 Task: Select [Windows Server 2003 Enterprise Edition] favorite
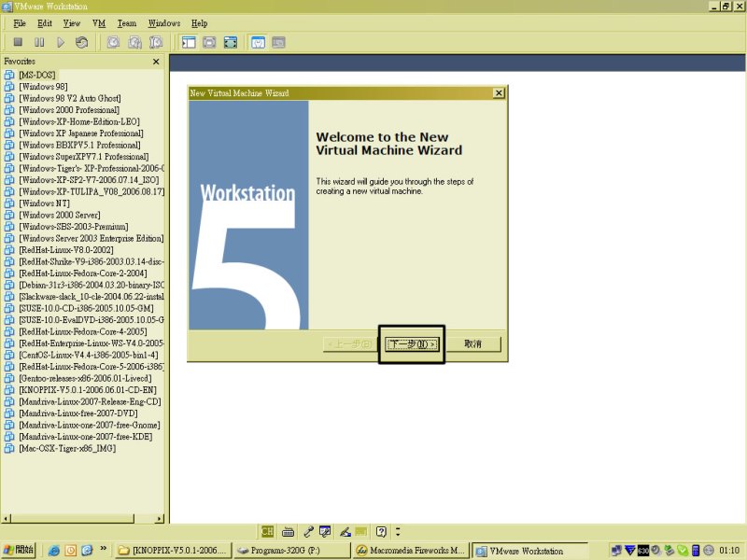click(x=91, y=238)
